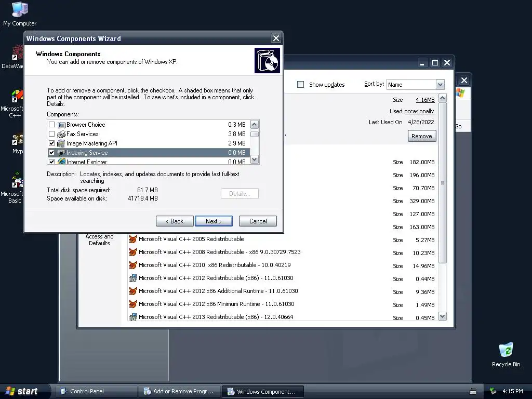Click programs list scroll up arrow

pos(443,98)
